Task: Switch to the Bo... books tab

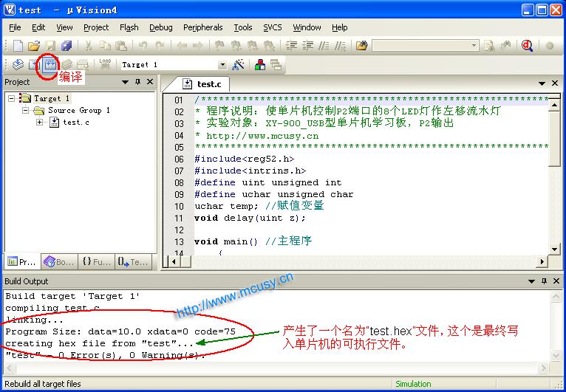Action: coord(60,262)
